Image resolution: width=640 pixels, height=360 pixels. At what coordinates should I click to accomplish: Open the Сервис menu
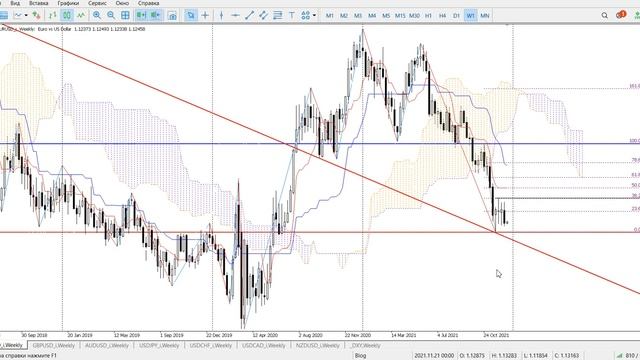[x=98, y=3]
